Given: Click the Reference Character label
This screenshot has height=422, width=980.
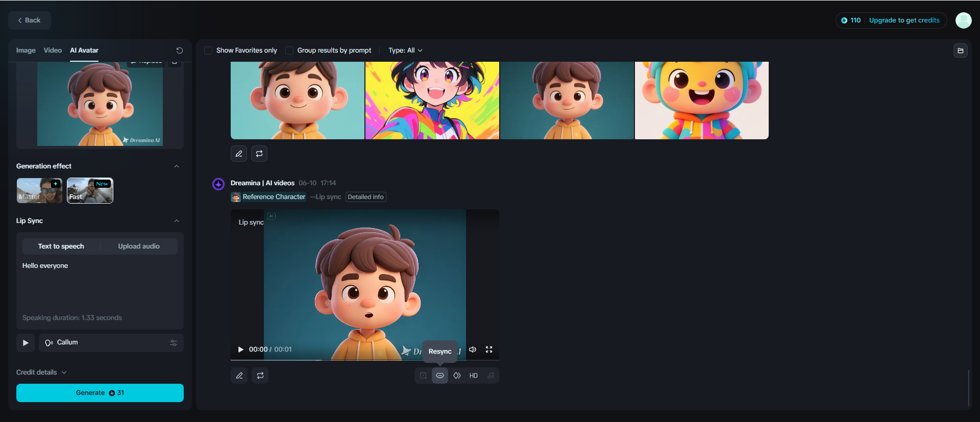Looking at the screenshot, I should click(274, 197).
